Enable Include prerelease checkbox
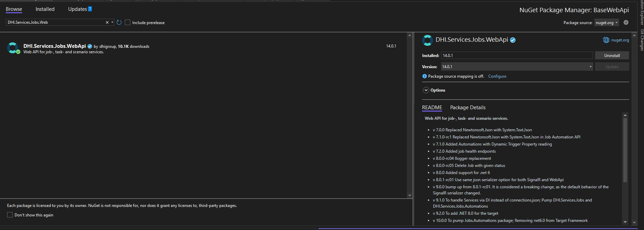Viewport: 644px width, 230px height. [128, 22]
